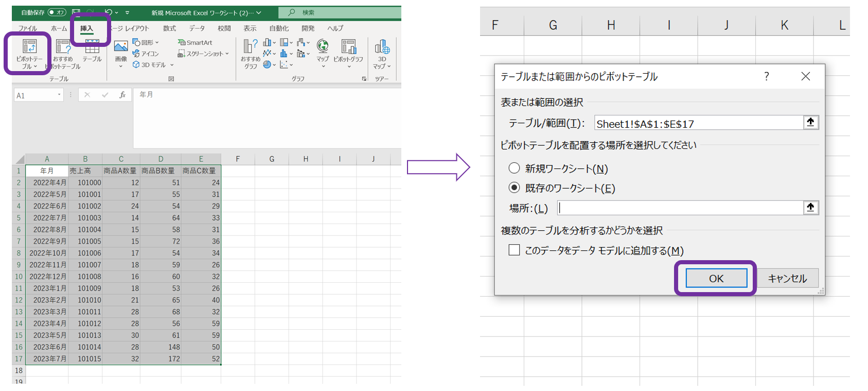Select New Worksheet (新規ワークシート) radio button
Viewport: 868px width, 391px height.
click(x=514, y=168)
